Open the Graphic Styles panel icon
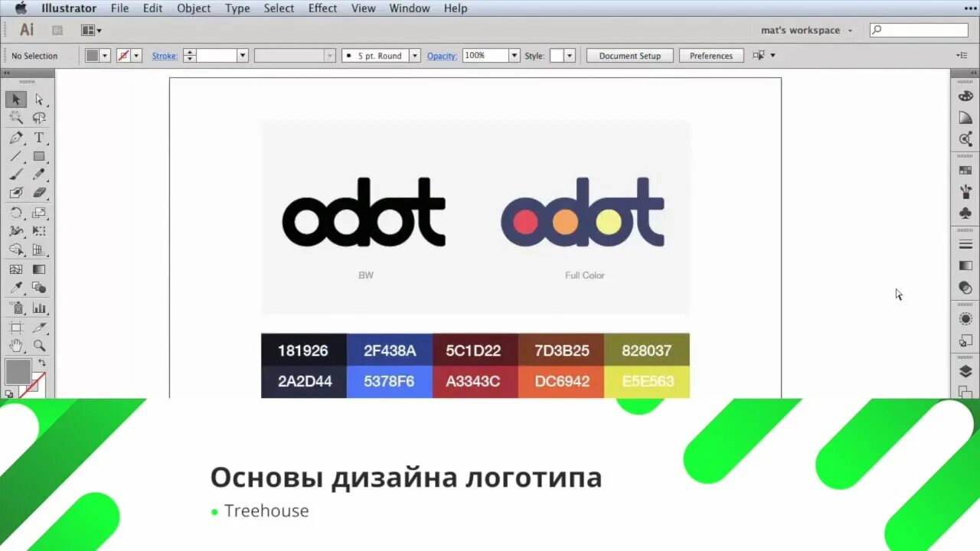The height and width of the screenshot is (551, 980). tap(965, 341)
